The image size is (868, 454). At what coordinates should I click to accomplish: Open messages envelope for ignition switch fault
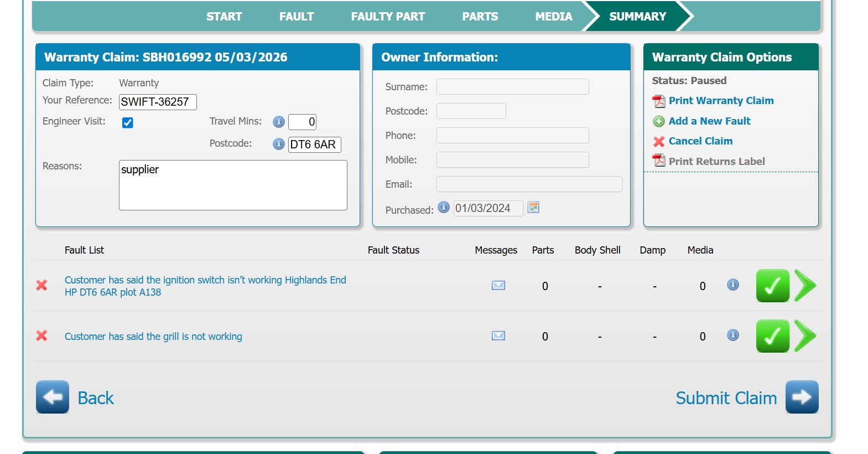pos(498,285)
